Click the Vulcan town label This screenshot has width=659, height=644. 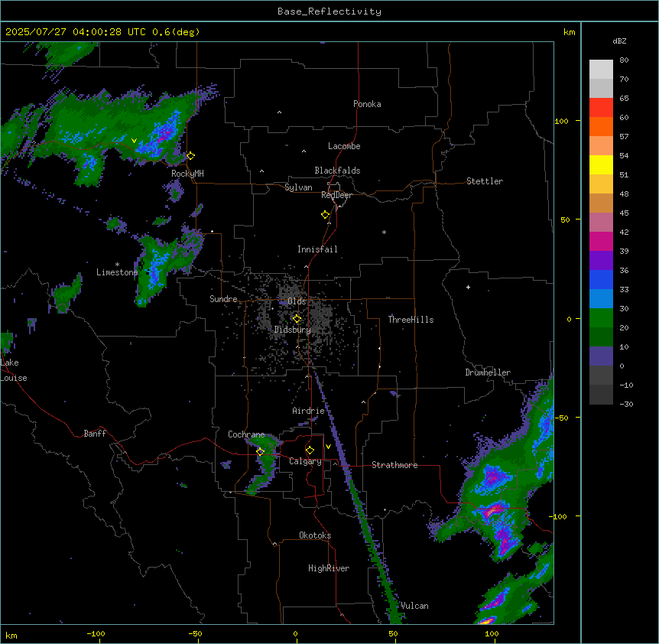(414, 606)
